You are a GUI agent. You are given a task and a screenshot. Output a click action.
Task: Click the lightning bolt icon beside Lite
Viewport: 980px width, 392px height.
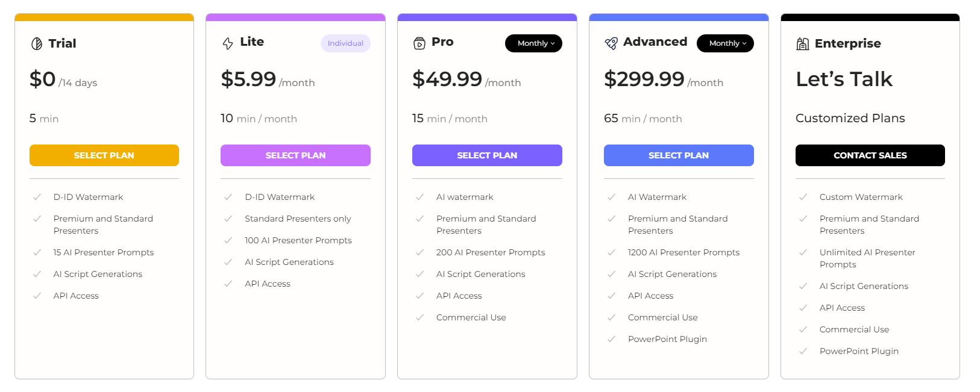pyautogui.click(x=228, y=43)
